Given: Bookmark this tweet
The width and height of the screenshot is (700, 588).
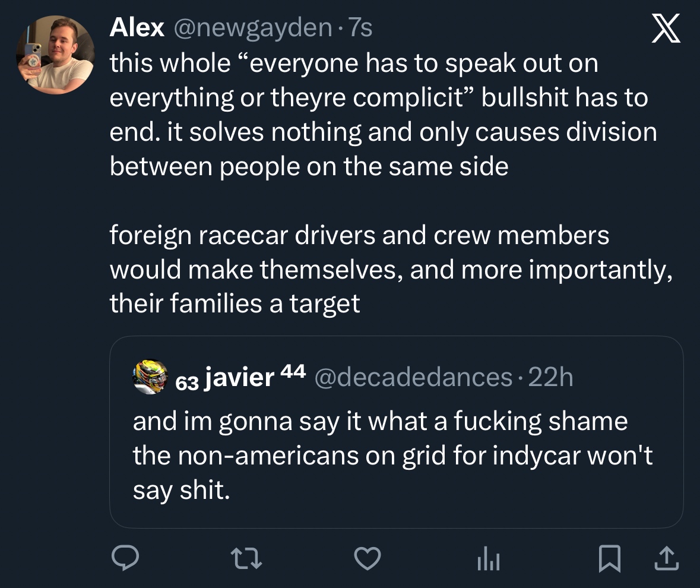Looking at the screenshot, I should click(609, 558).
